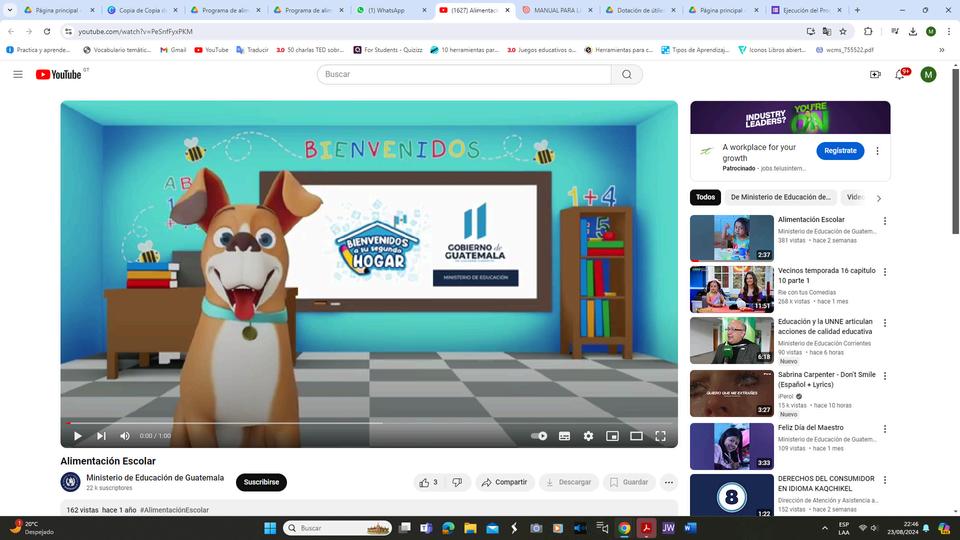
Task: Open browser extensions icon
Action: (x=868, y=31)
